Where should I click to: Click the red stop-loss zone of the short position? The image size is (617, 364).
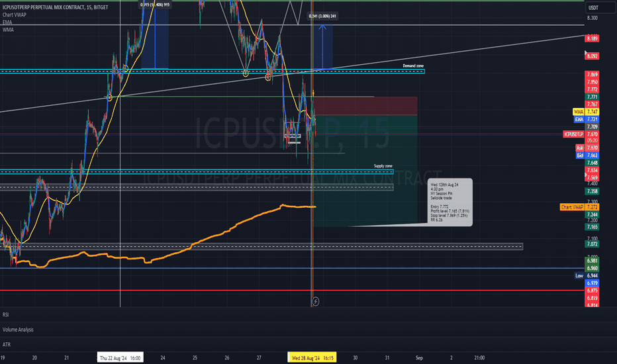[x=365, y=106]
